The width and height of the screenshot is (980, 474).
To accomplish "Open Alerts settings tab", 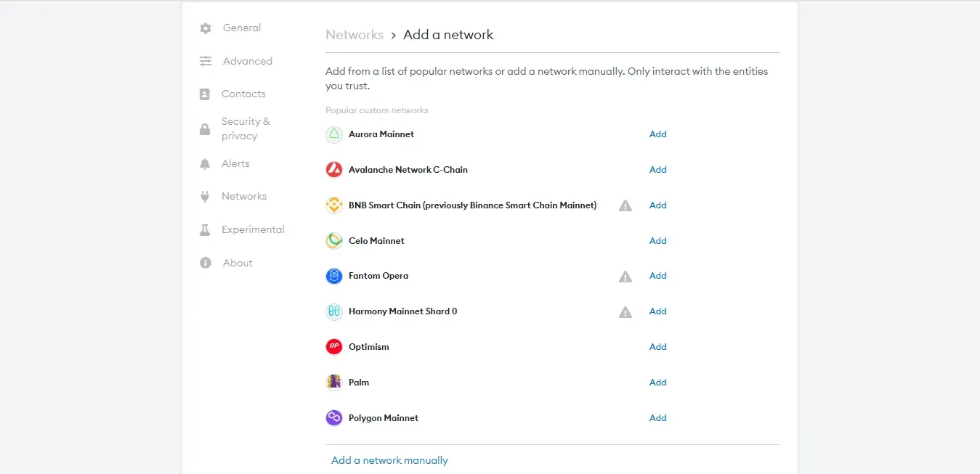I will click(235, 163).
